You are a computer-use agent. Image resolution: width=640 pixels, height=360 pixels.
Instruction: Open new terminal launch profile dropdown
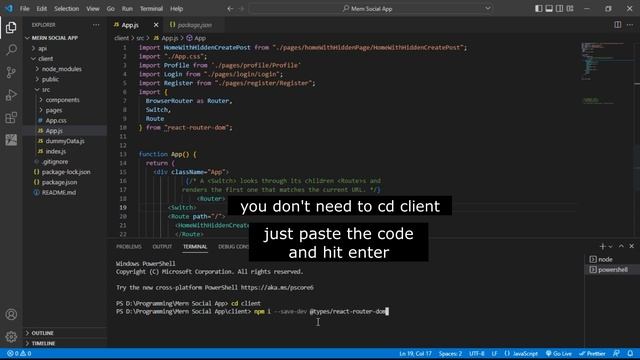611,247
